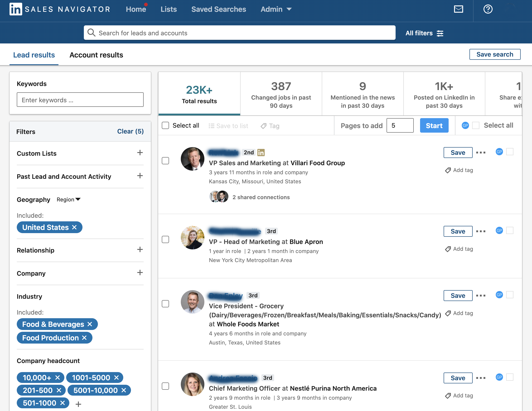Screen dimensions: 532x411
Task: Remove the Food Production industry filter
Action: click(x=84, y=338)
